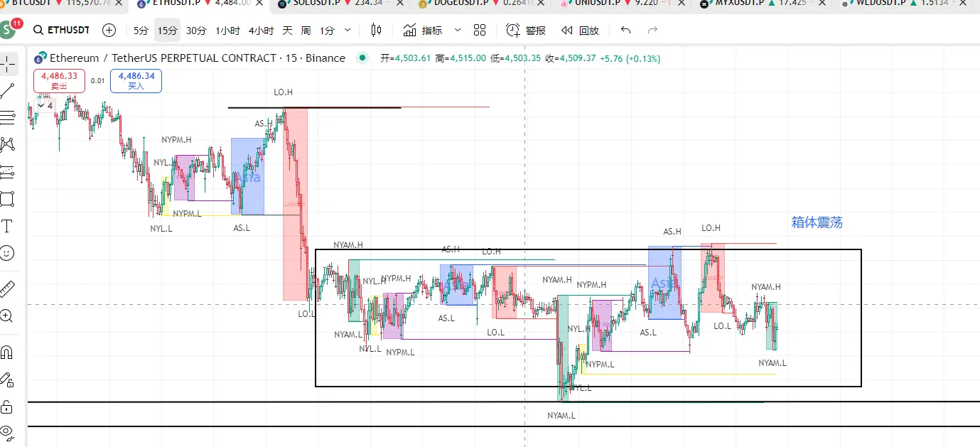Click the green market status dot
Image resolution: width=980 pixels, height=447 pixels.
click(363, 58)
